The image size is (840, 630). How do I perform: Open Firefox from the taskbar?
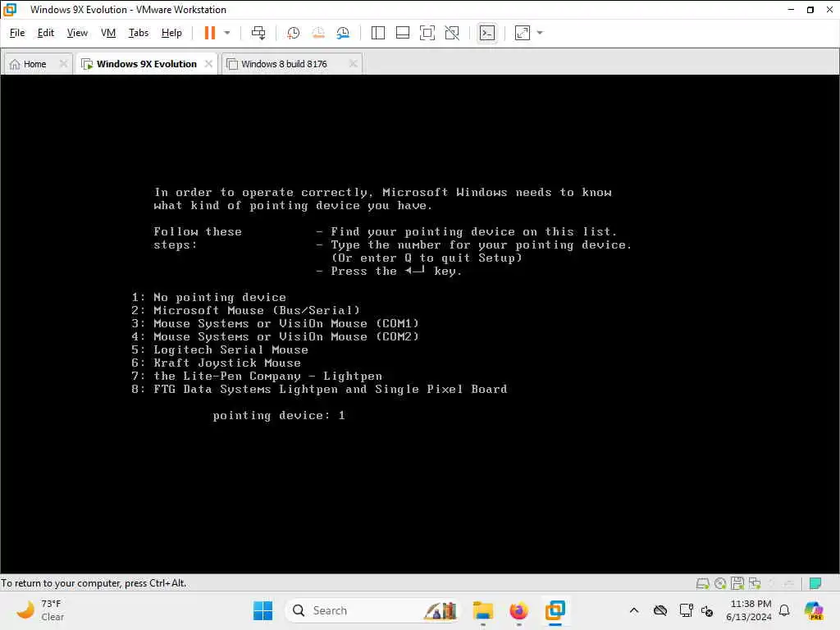point(518,610)
